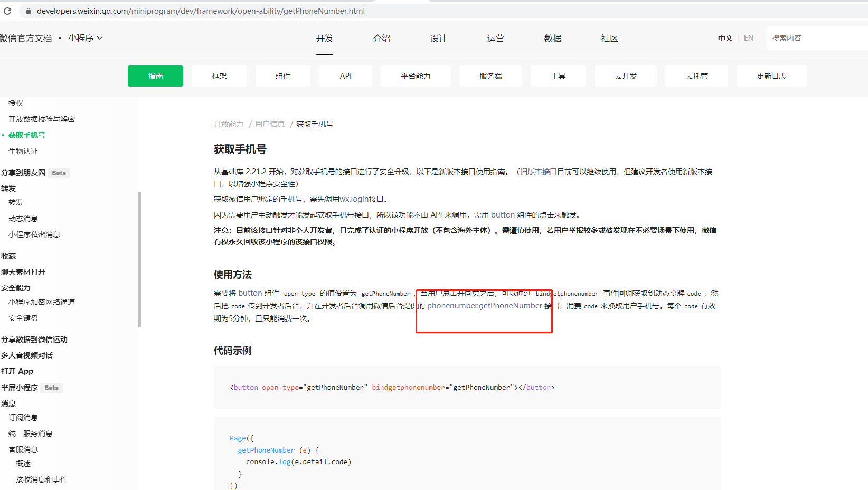
Task: Open 多人音视频对话 in the sidebar
Action: pyautogui.click(x=27, y=355)
